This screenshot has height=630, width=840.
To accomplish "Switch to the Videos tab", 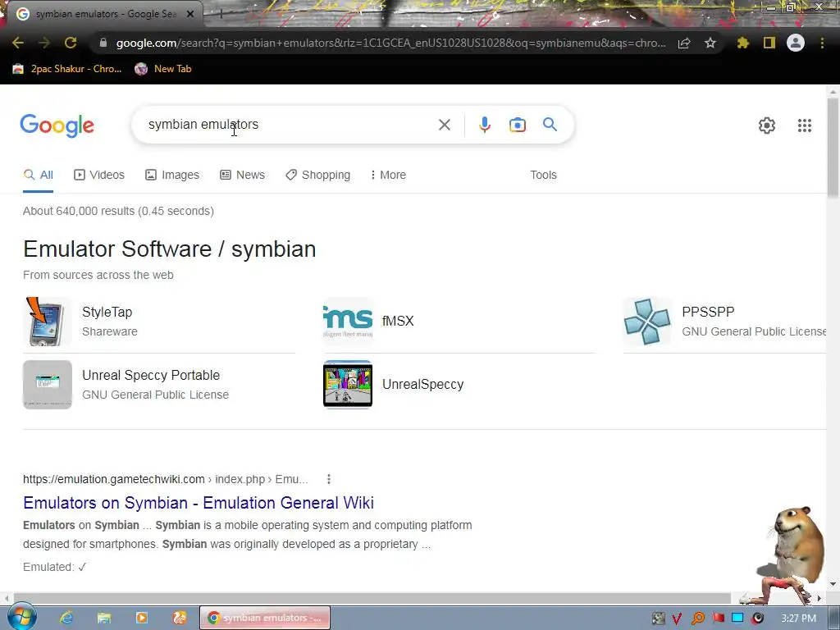I will [99, 175].
